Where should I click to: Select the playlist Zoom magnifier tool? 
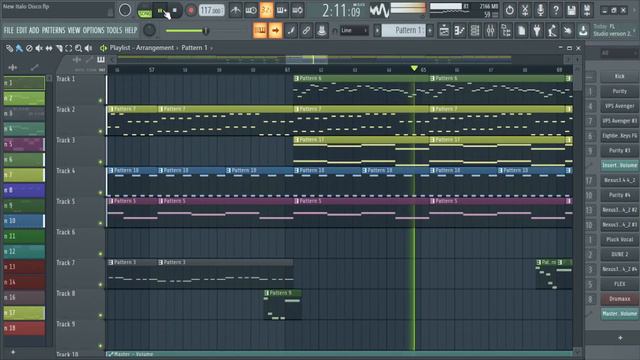pyautogui.click(x=78, y=49)
